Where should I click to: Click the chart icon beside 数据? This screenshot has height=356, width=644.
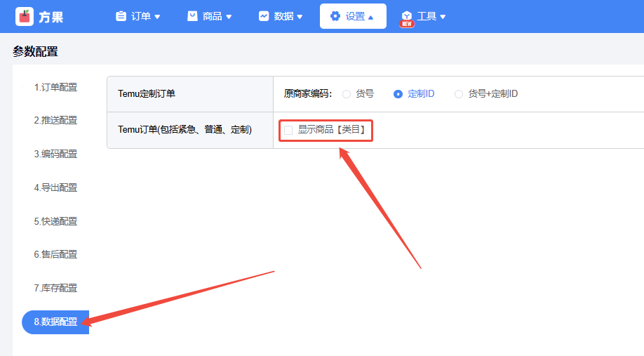pos(264,16)
